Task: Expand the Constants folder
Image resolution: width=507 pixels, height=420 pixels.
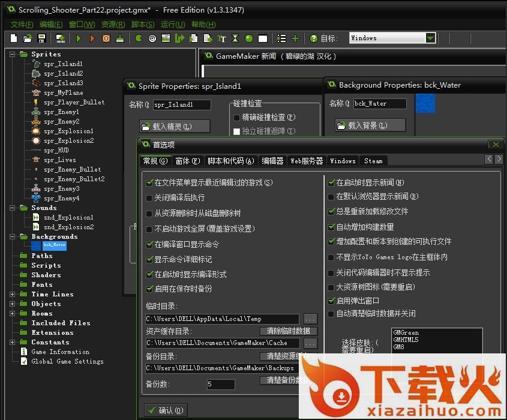Action: (x=12, y=342)
